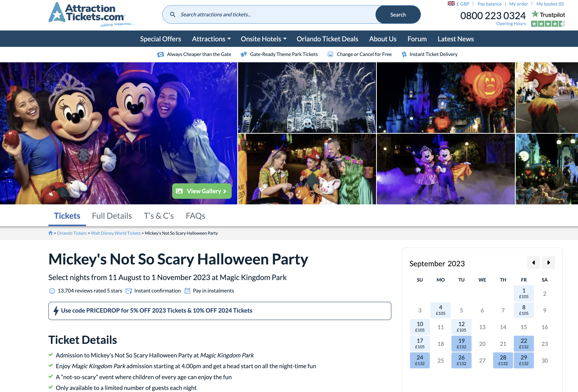
Task: Select September 28 at £132
Action: coord(503,360)
